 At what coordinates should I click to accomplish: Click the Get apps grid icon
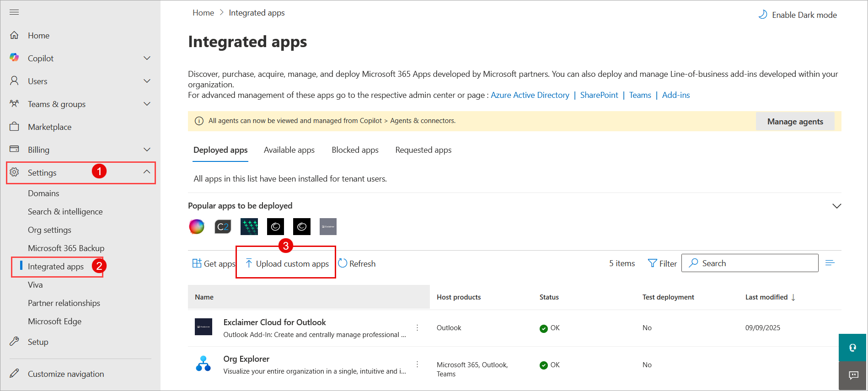point(197,263)
